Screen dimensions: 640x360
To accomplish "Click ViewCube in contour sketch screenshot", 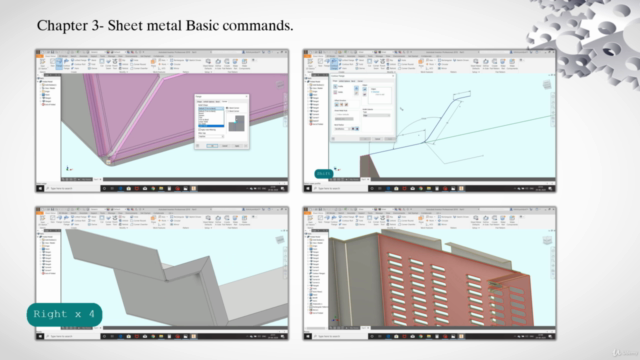I will click(x=547, y=84).
